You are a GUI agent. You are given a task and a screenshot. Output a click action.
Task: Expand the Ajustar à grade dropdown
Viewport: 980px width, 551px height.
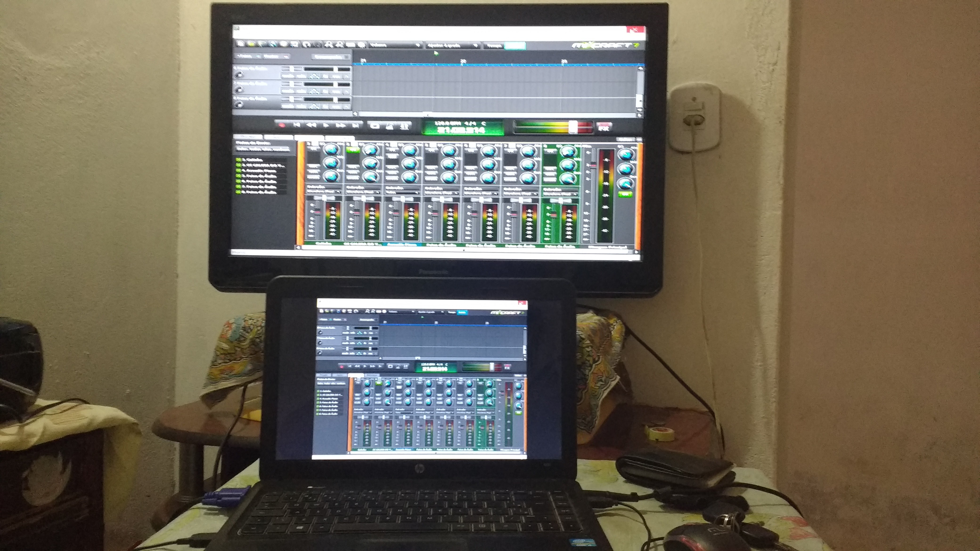pos(452,46)
